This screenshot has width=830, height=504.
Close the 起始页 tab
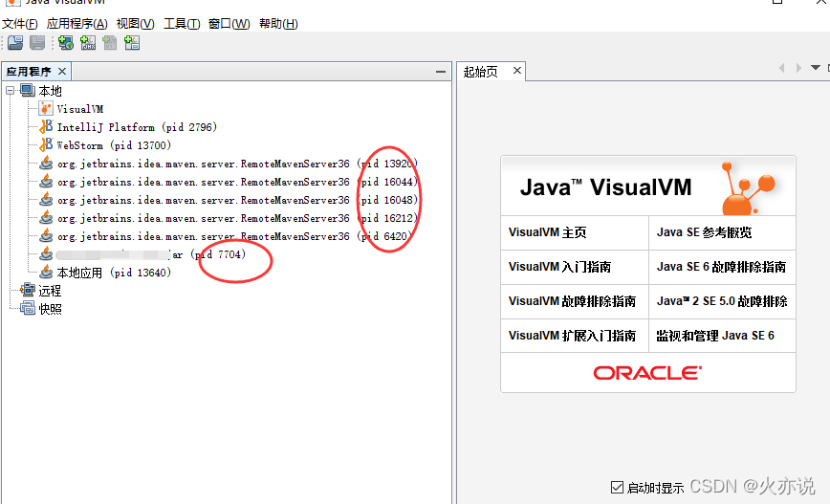517,71
